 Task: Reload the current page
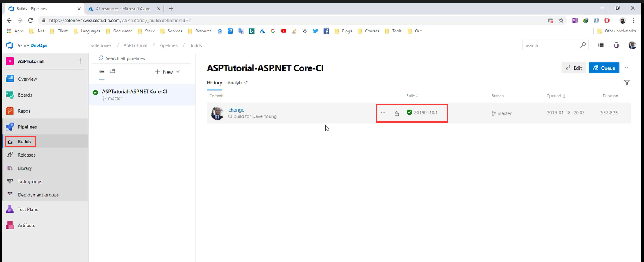[31, 20]
